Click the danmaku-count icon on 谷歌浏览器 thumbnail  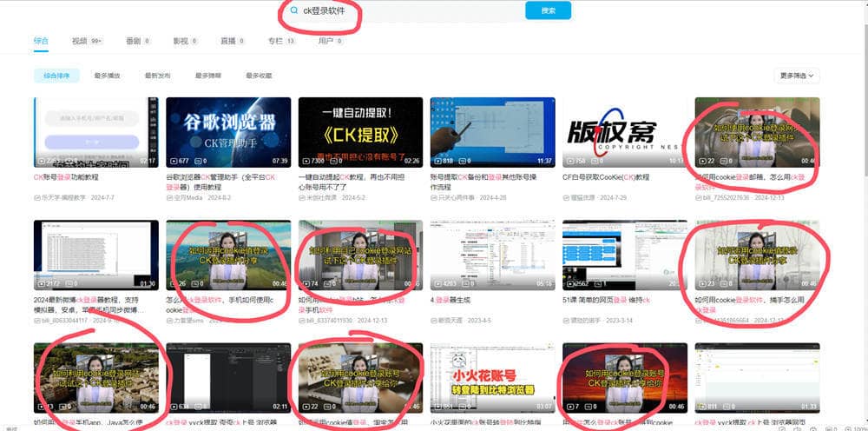[196, 162]
